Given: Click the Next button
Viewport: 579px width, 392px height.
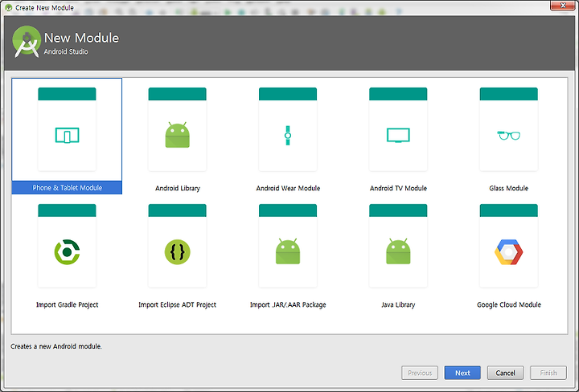Looking at the screenshot, I should 462,373.
